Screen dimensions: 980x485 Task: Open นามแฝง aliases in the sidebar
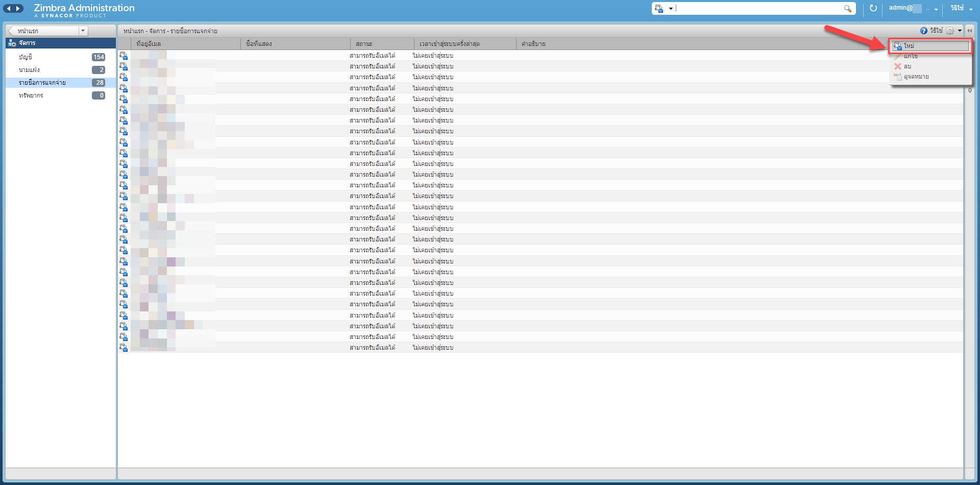click(x=29, y=70)
